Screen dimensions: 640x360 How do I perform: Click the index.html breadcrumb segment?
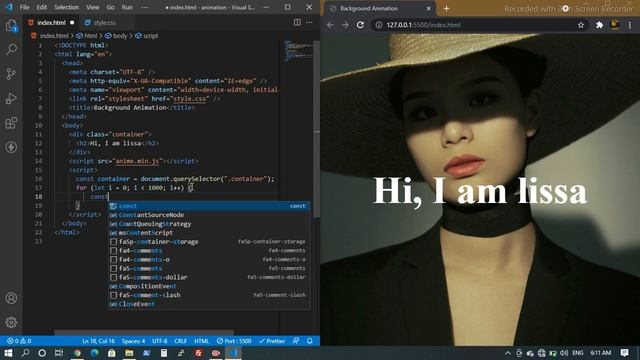tap(51, 36)
